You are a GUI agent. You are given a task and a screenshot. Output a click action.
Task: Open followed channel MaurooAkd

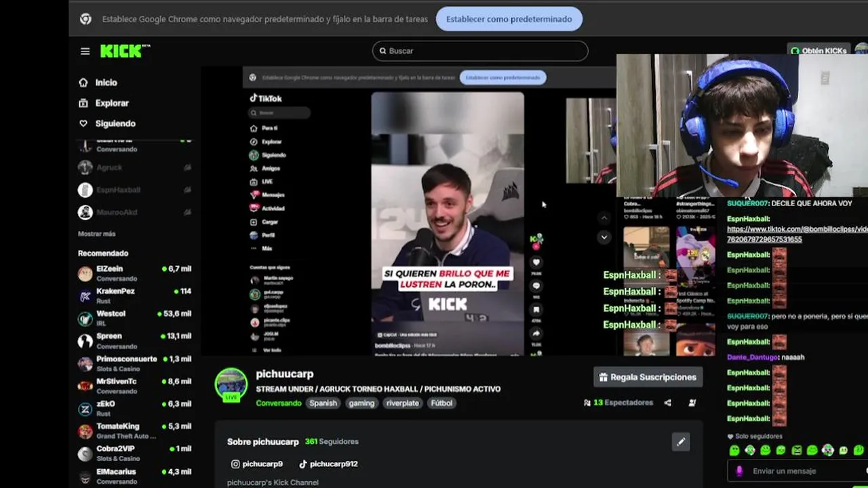[x=135, y=212]
